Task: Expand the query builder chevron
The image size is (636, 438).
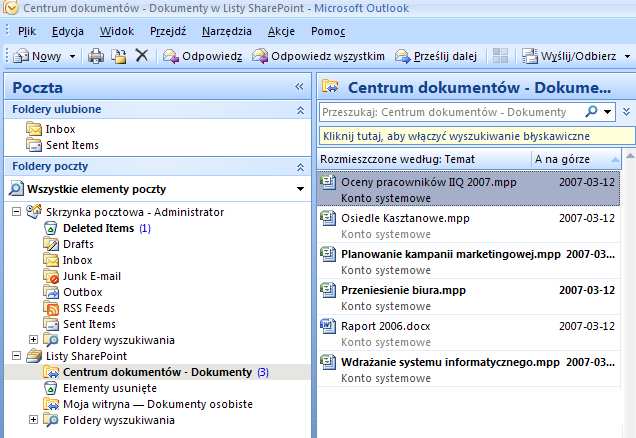Action: (x=626, y=112)
